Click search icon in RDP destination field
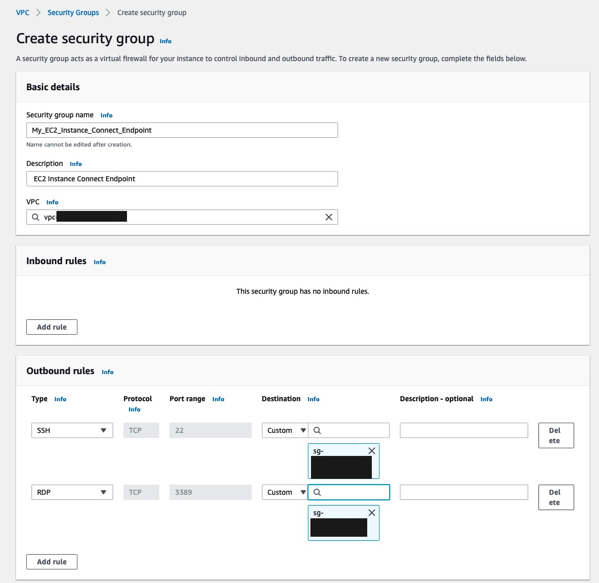Screen dimensions: 599x583 [x=317, y=492]
